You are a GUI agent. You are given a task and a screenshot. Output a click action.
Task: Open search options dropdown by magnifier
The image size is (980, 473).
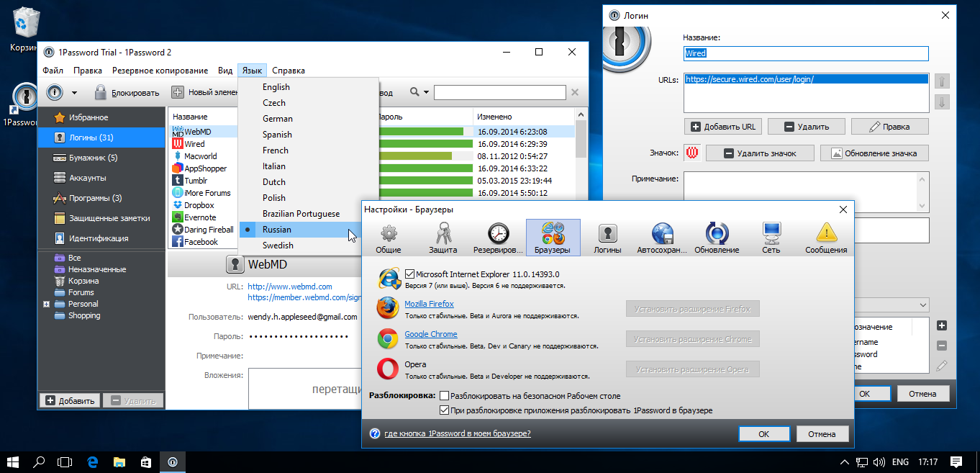point(426,92)
